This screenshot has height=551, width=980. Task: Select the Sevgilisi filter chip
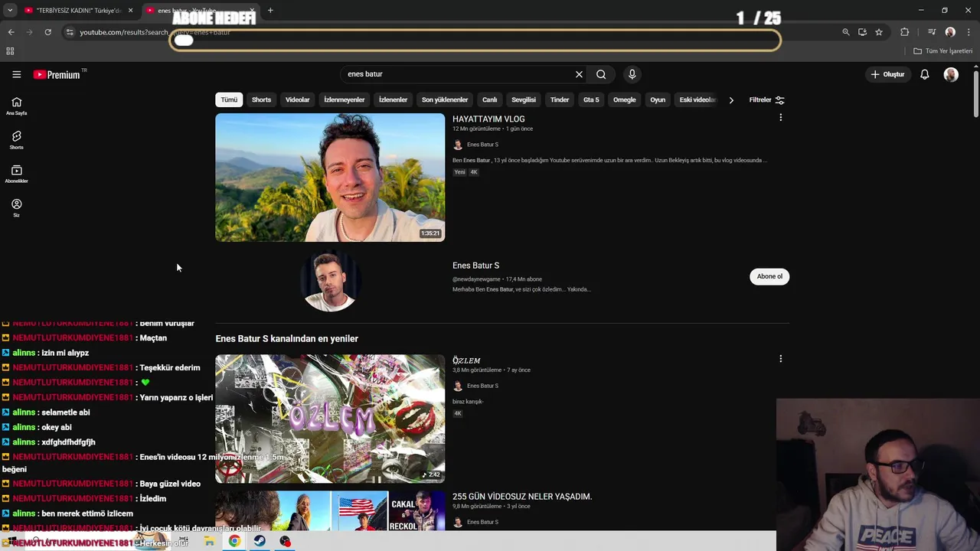click(x=524, y=99)
